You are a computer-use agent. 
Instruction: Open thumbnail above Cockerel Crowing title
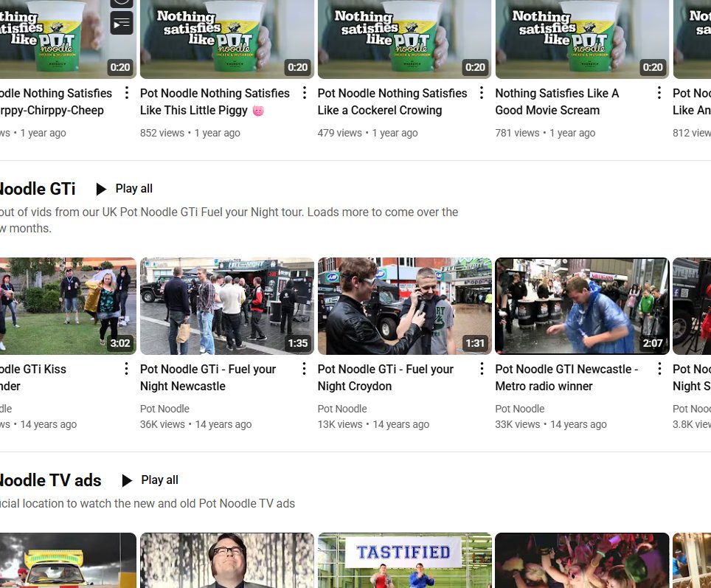click(404, 39)
